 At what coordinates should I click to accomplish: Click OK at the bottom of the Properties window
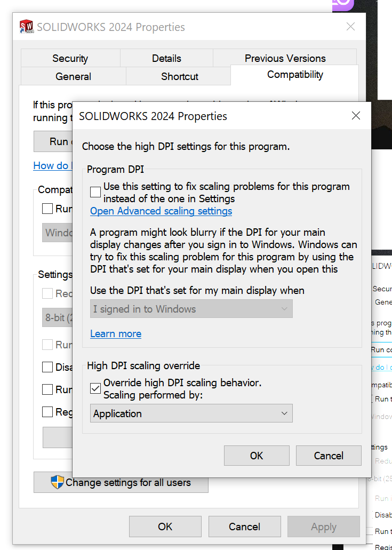coord(165,527)
